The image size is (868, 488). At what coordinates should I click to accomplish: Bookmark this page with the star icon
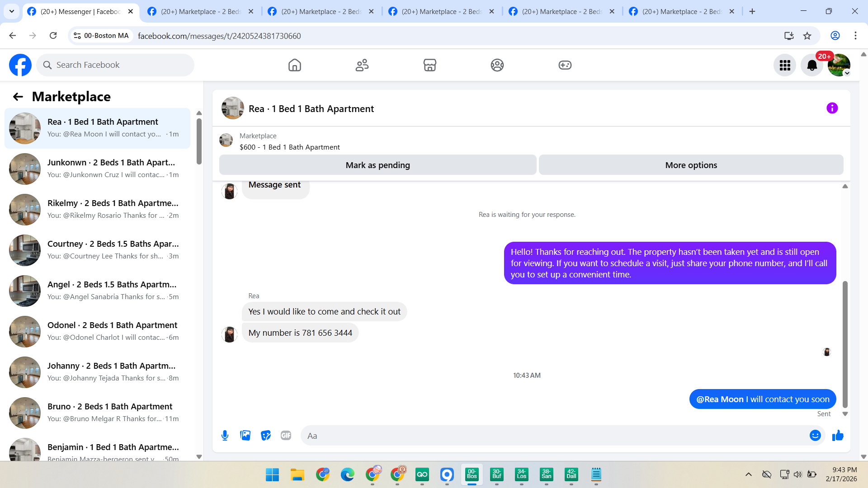point(807,36)
